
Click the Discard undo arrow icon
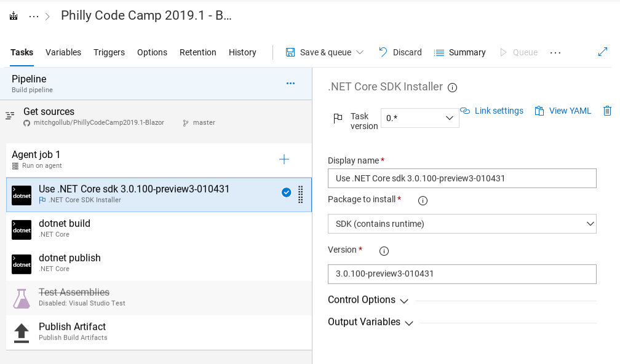pos(383,52)
